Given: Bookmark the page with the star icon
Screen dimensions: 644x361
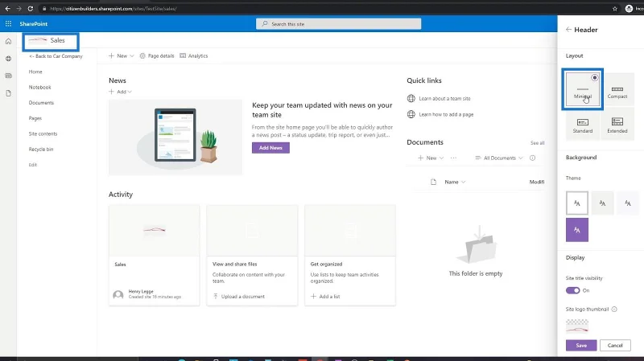Looking at the screenshot, I should (615, 9).
